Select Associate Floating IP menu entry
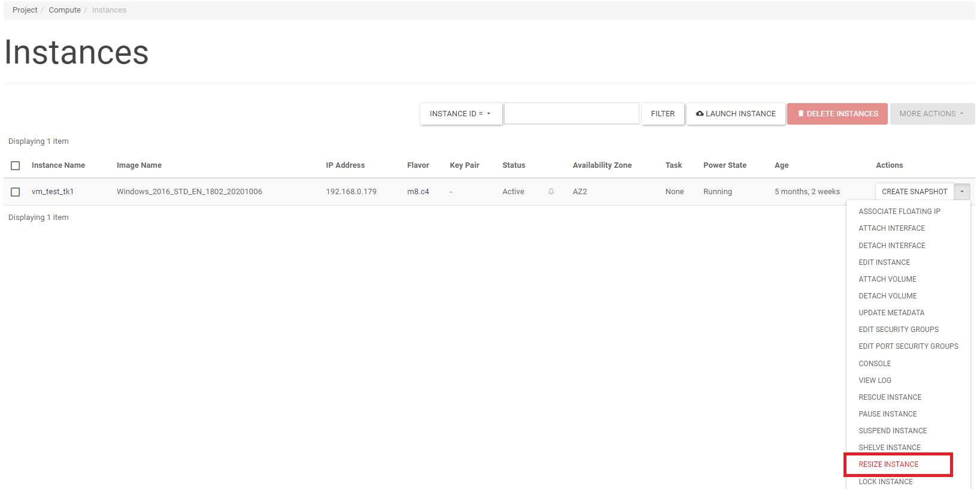 [x=899, y=212]
